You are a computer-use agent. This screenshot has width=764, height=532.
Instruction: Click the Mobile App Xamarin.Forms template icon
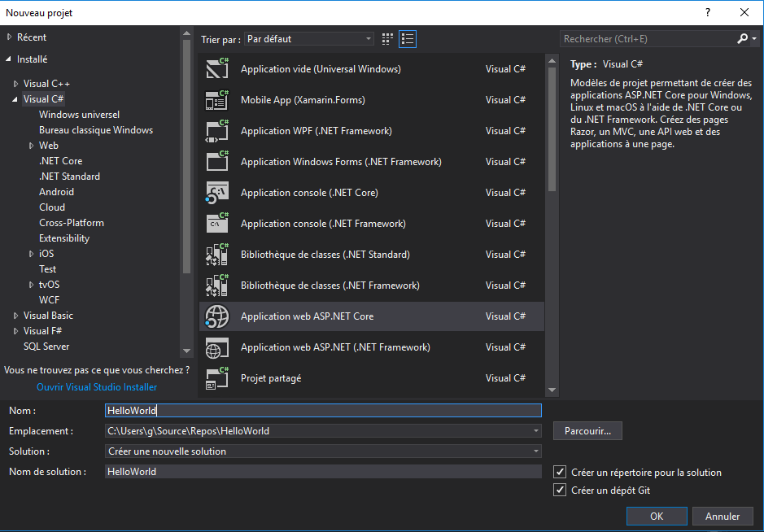pos(217,100)
